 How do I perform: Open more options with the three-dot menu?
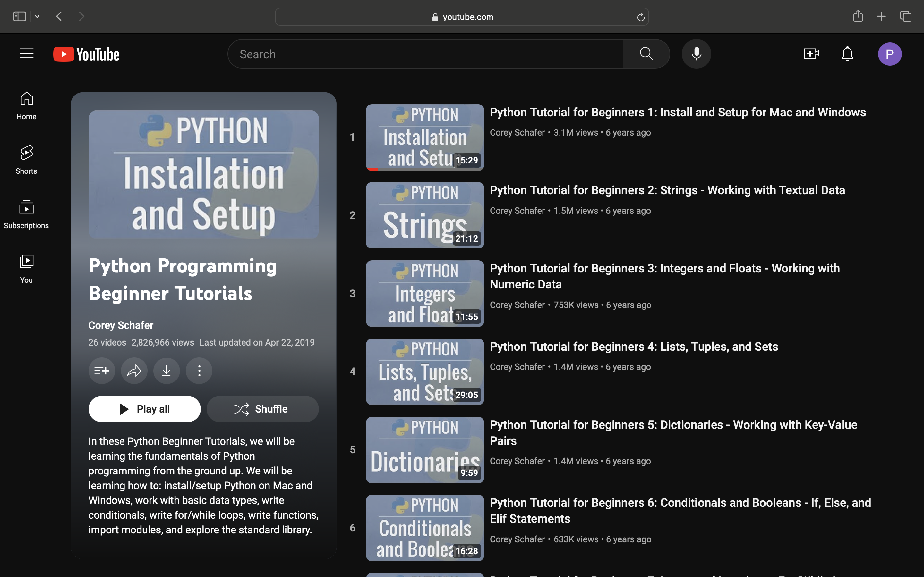(x=199, y=371)
